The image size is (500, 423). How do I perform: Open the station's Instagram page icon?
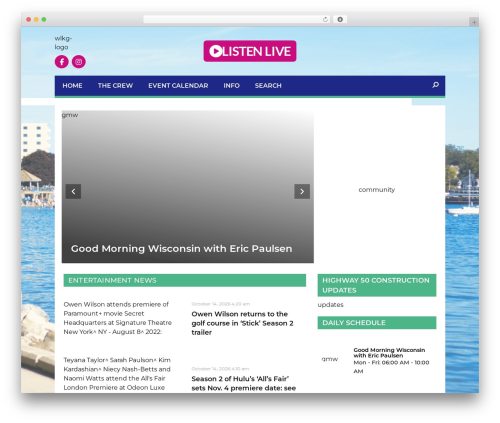79,62
